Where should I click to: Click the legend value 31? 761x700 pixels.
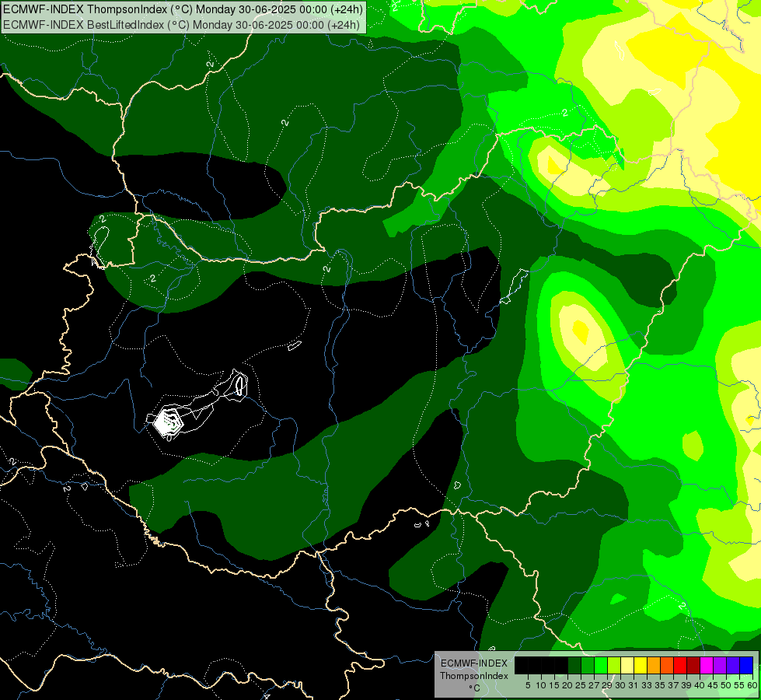tap(634, 685)
